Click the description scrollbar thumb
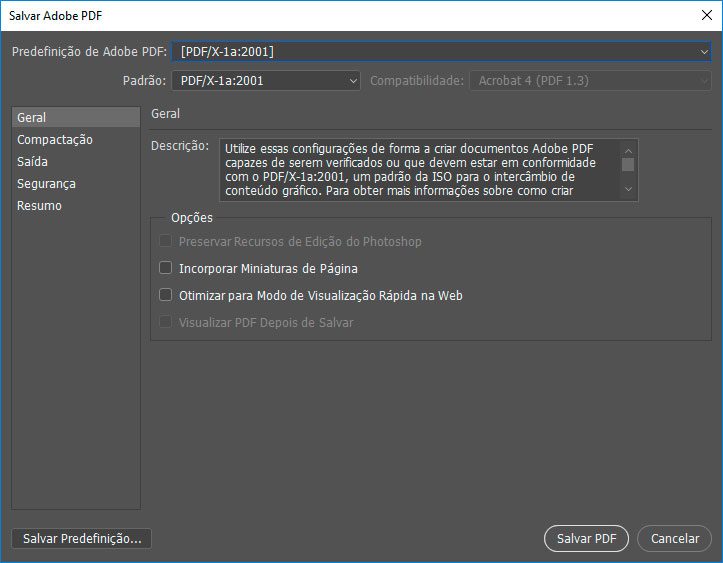Viewport: 723px width, 563px height. [x=628, y=165]
